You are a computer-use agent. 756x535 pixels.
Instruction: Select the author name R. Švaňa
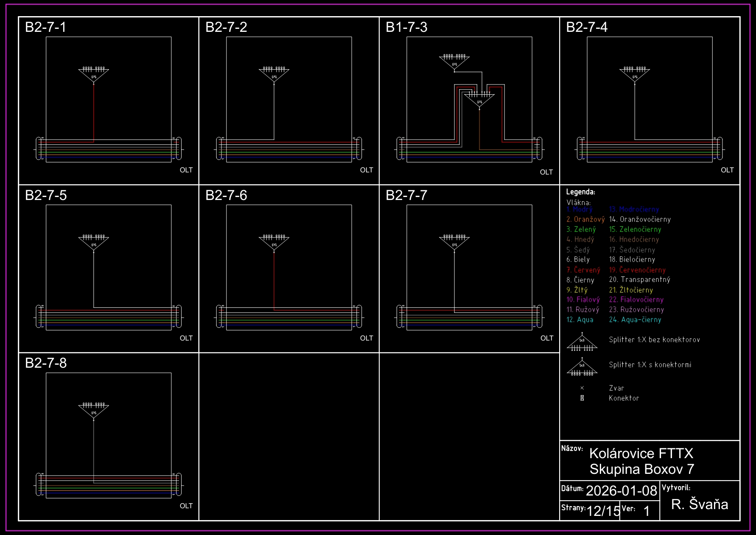coord(700,504)
